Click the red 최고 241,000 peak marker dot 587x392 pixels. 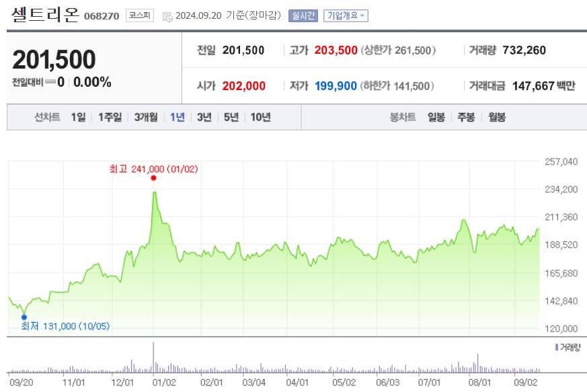coord(153,178)
